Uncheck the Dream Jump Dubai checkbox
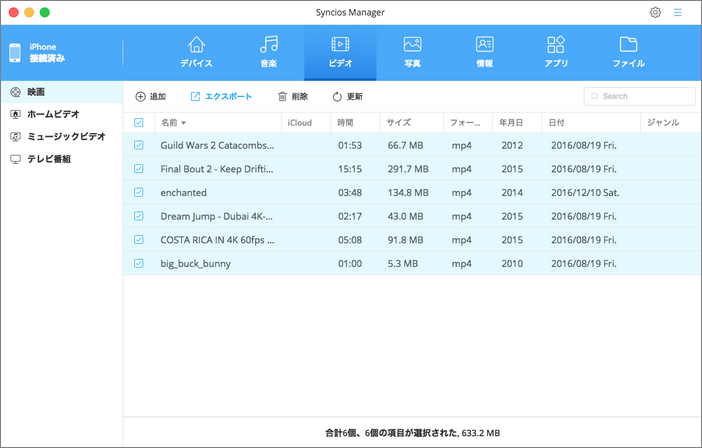This screenshot has height=448, width=702. [x=139, y=216]
